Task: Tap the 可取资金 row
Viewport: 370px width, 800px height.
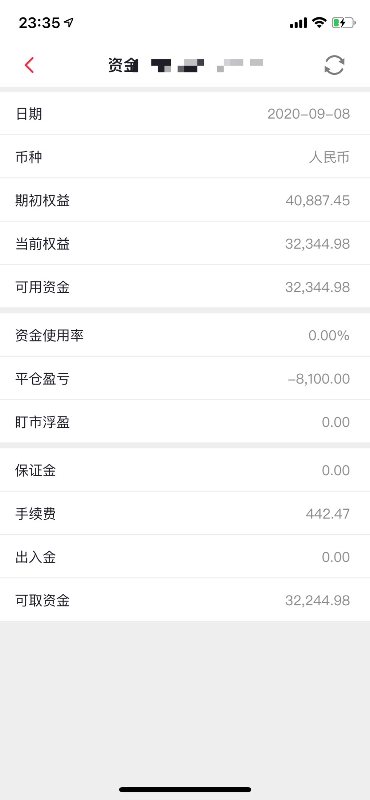Action: click(185, 600)
